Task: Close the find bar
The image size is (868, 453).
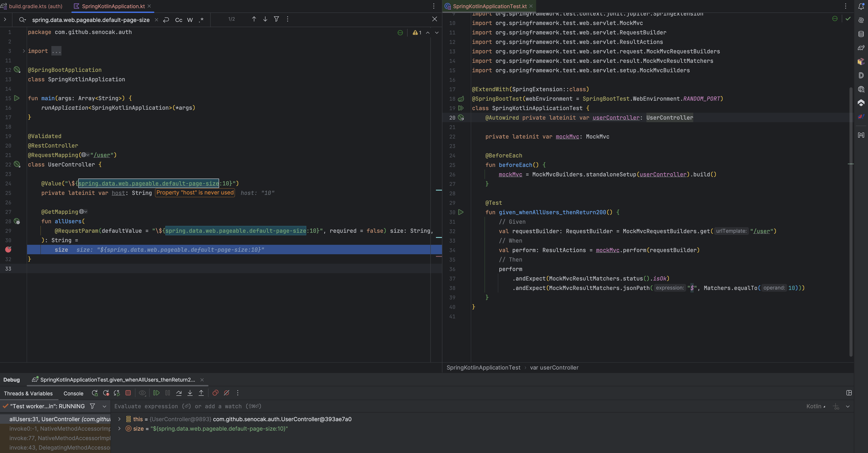Action: [435, 19]
